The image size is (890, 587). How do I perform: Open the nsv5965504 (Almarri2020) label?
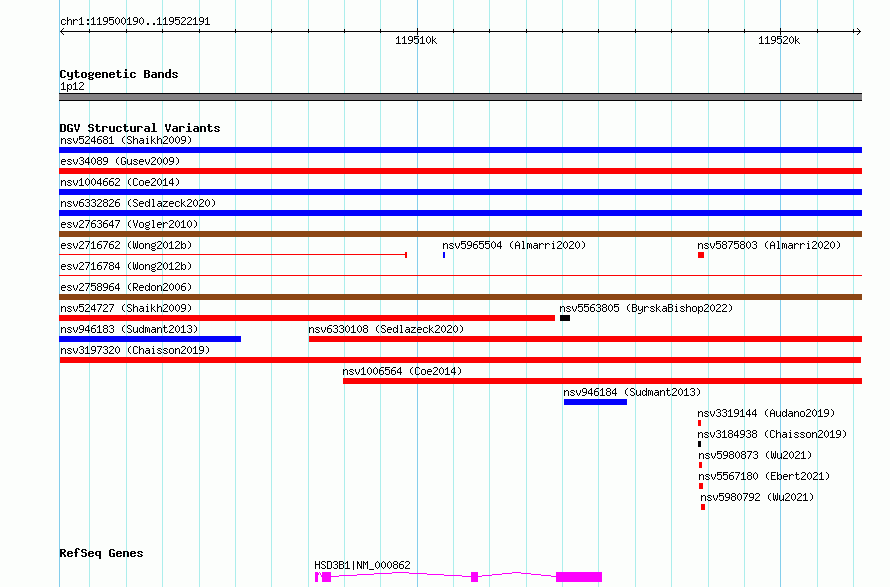pyautogui.click(x=514, y=245)
